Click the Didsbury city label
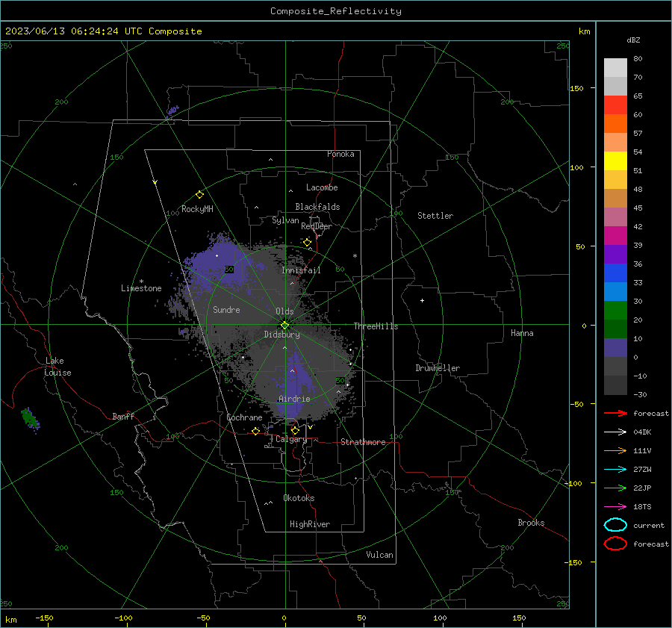 pyautogui.click(x=281, y=335)
